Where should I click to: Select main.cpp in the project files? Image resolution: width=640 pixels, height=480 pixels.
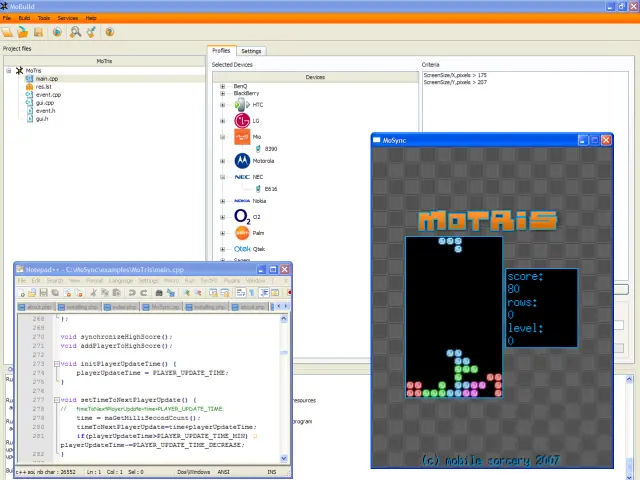(x=46, y=78)
